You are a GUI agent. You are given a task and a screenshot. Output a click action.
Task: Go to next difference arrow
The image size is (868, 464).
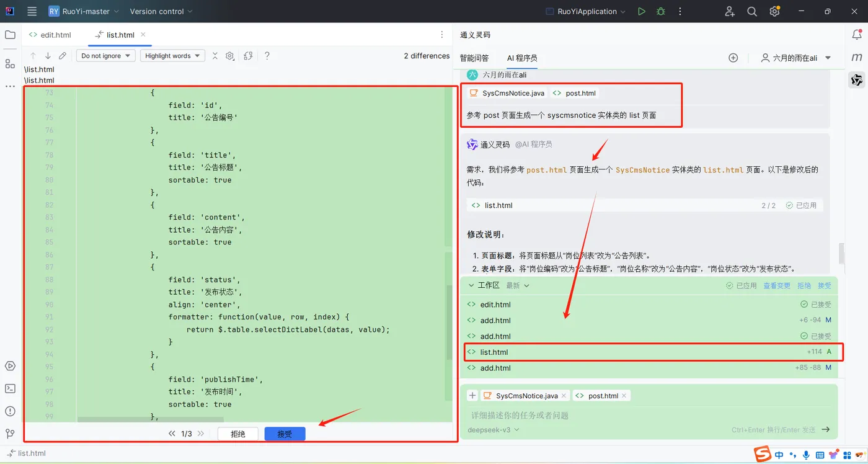tap(48, 56)
